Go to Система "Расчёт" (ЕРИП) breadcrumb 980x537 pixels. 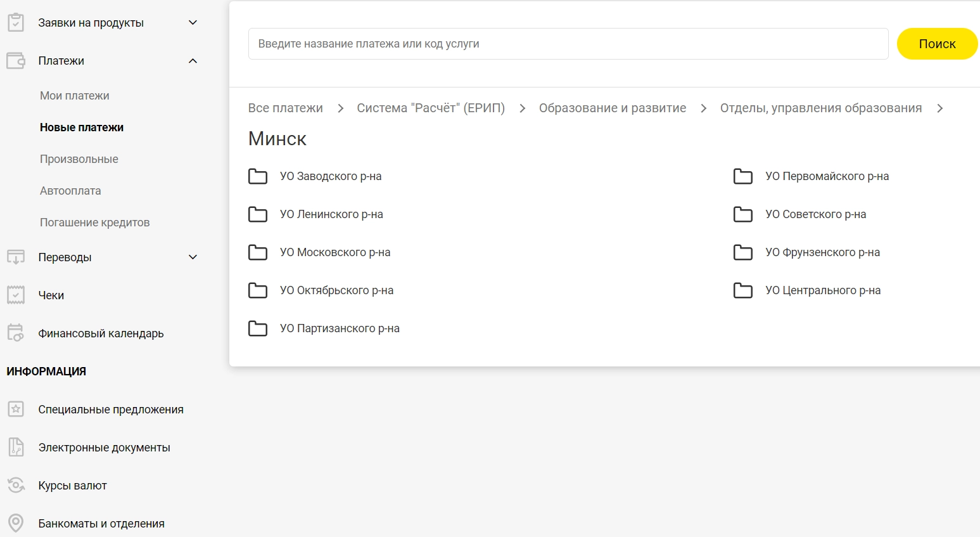pos(431,108)
